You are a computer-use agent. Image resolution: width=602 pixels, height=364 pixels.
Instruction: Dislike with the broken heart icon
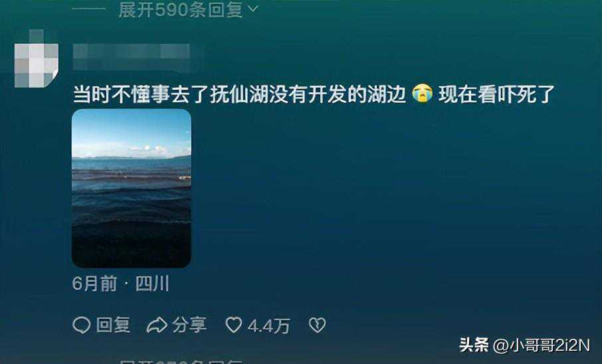click(x=317, y=325)
